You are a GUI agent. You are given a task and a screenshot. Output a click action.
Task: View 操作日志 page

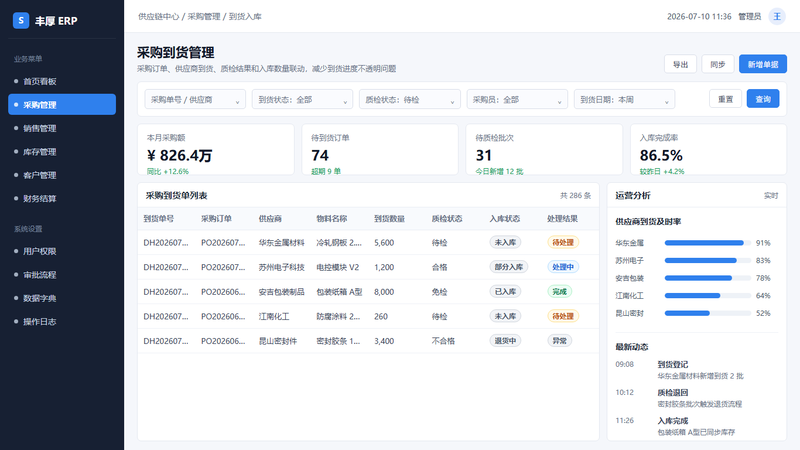click(x=62, y=321)
